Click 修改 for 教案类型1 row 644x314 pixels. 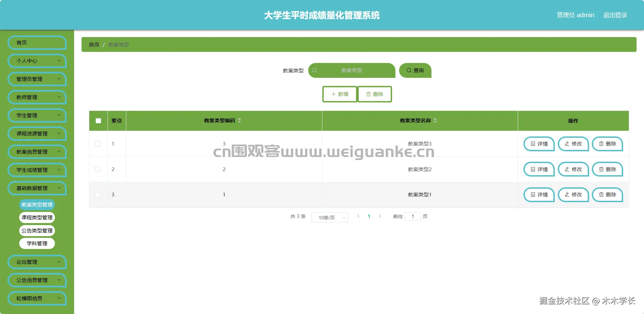click(x=573, y=195)
